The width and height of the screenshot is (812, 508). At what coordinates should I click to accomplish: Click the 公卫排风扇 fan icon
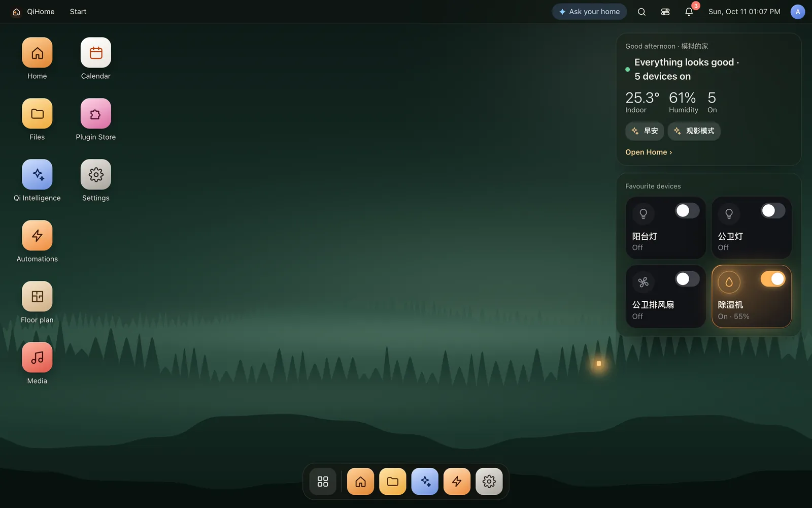point(643,282)
